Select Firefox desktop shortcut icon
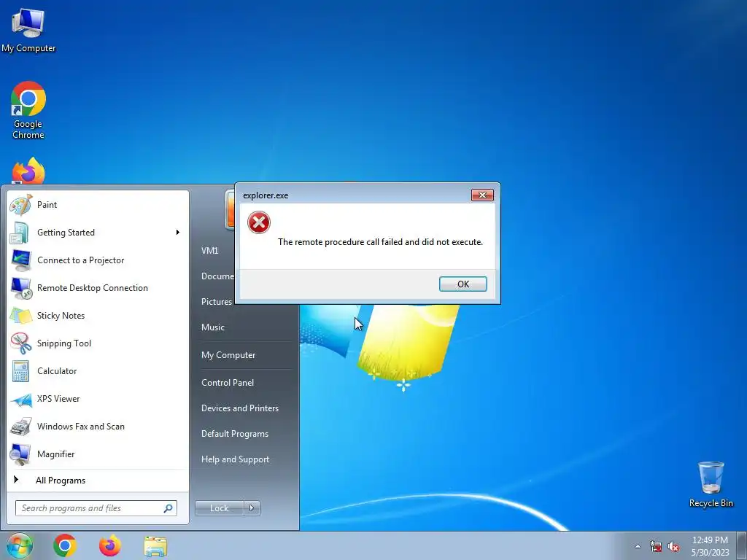 pos(28,171)
